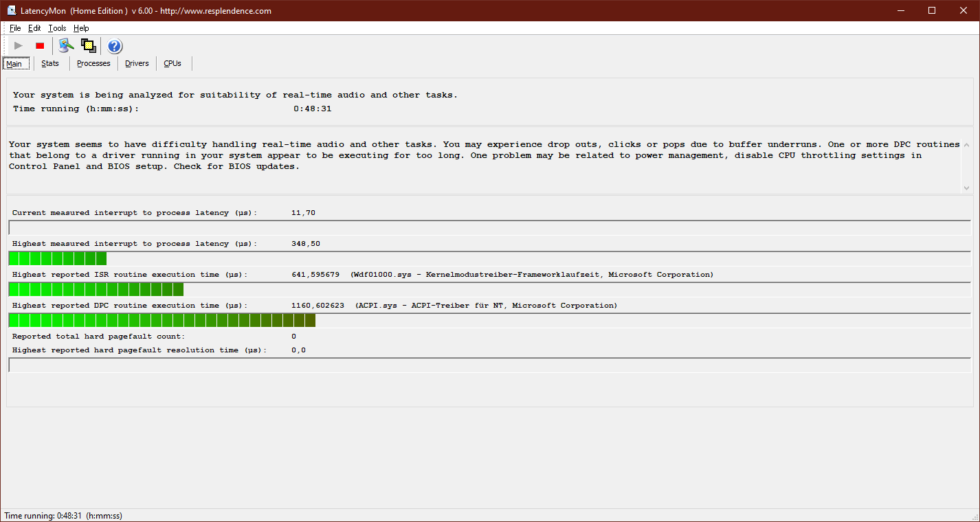Click the highest latency value 348,50
The image size is (980, 522).
point(306,244)
